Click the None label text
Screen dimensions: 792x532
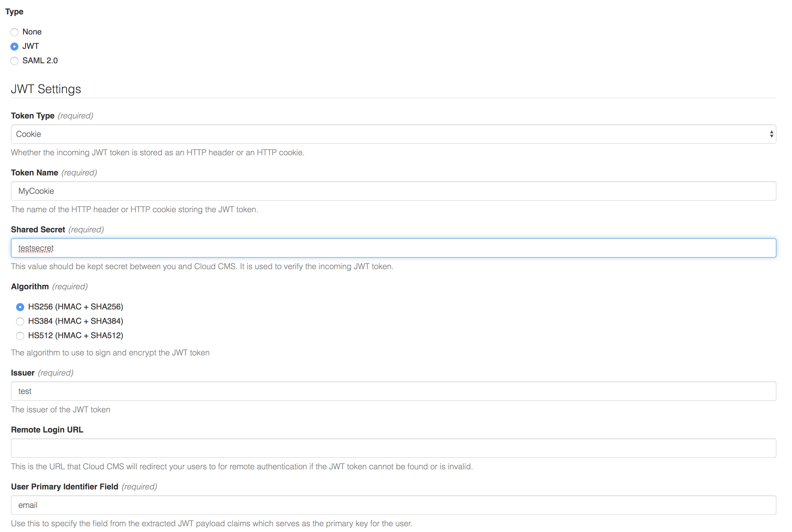(x=32, y=32)
